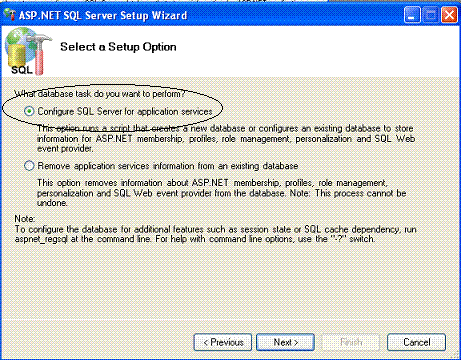Click the disabled Finish button
This screenshot has height=360, width=461.
[x=351, y=342]
